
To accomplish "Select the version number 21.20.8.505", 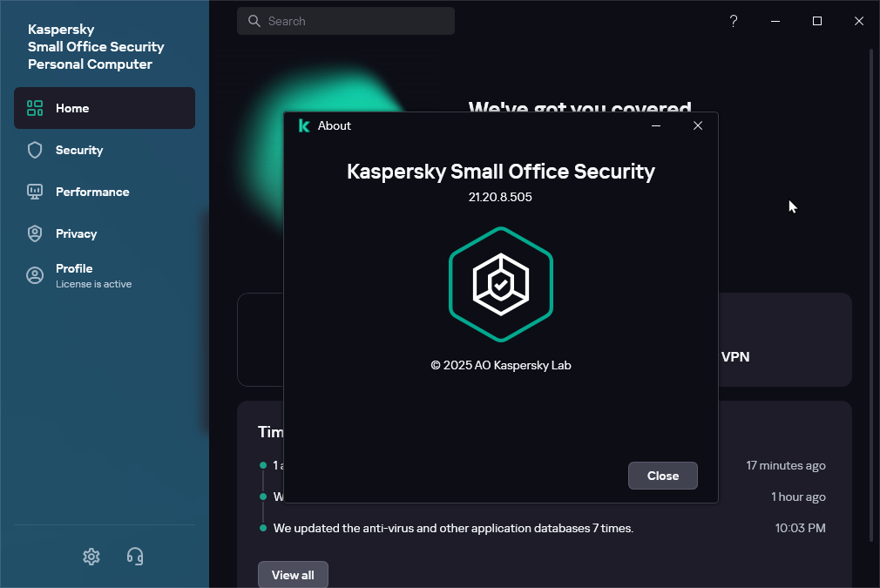I will tap(500, 197).
